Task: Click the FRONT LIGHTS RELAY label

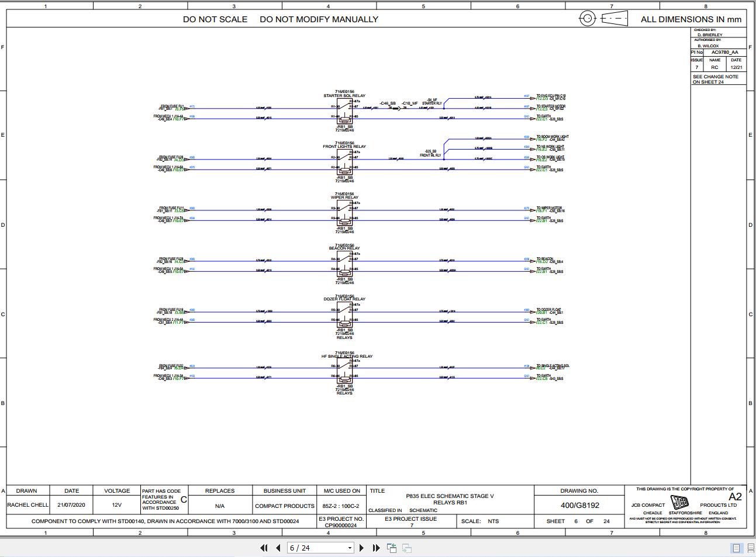Action: click(x=344, y=147)
